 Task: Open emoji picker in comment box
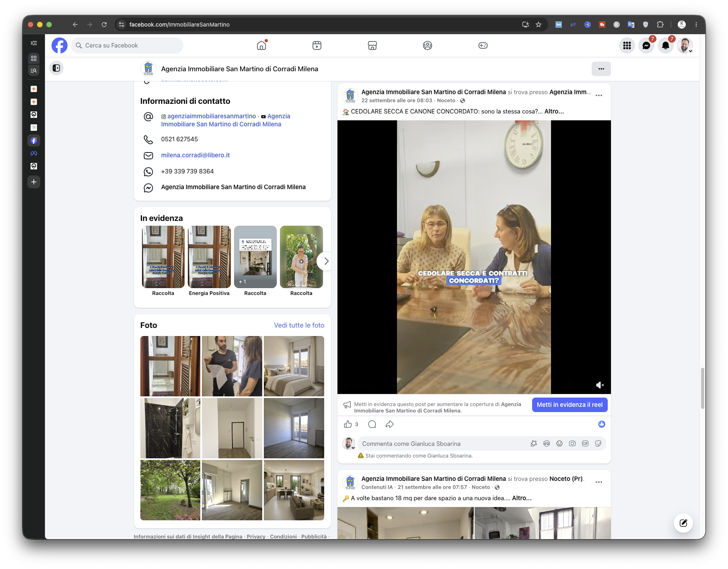(559, 443)
